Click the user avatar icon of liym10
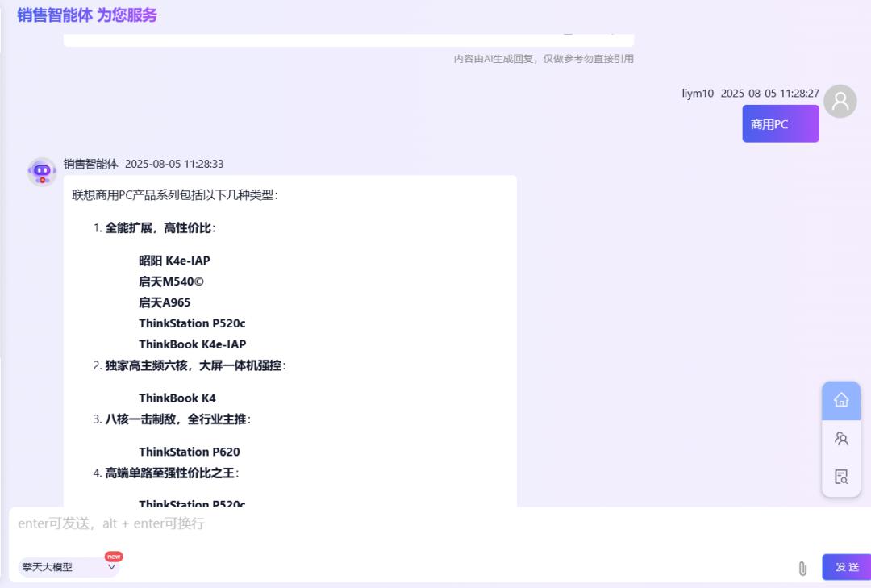Viewport: 871px width, 588px height. [840, 101]
